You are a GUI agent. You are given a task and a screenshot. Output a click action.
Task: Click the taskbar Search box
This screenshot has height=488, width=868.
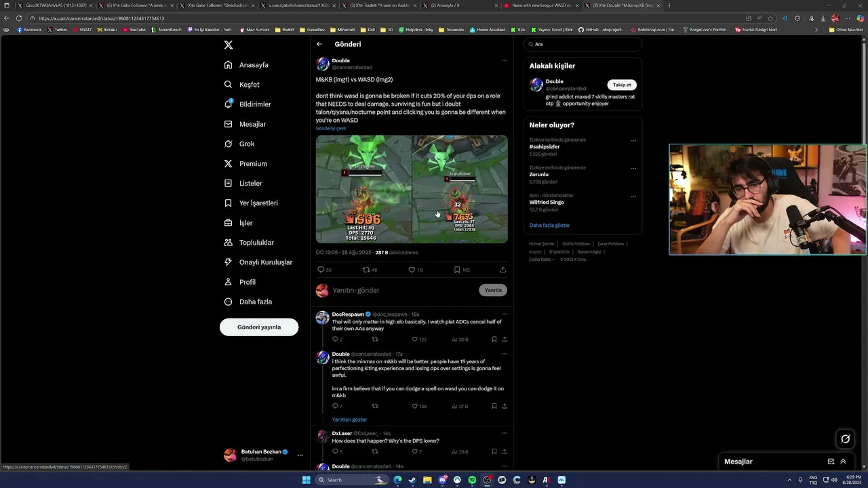pyautogui.click(x=352, y=480)
